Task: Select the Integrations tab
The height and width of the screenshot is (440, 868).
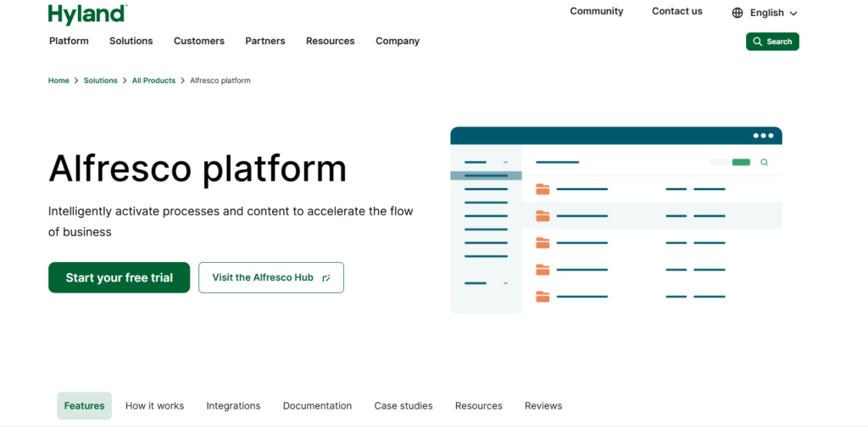Action: pyautogui.click(x=233, y=406)
